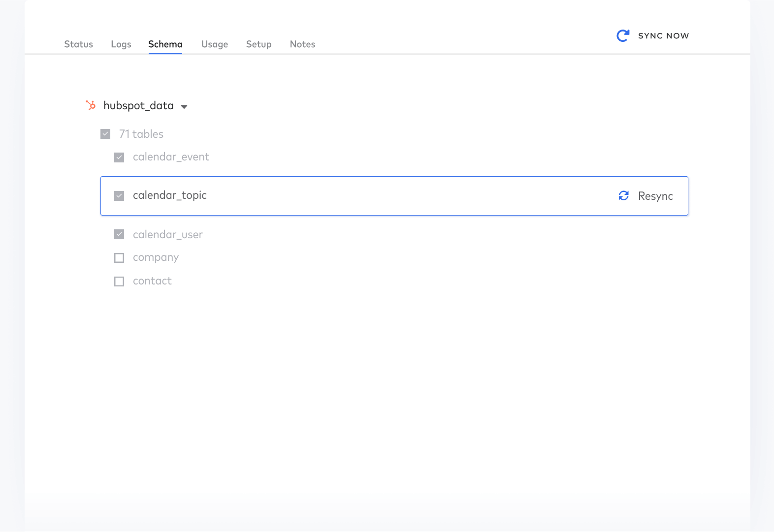The height and width of the screenshot is (532, 774).
Task: Deselect the calendar_user table checkbox
Action: [x=119, y=234]
